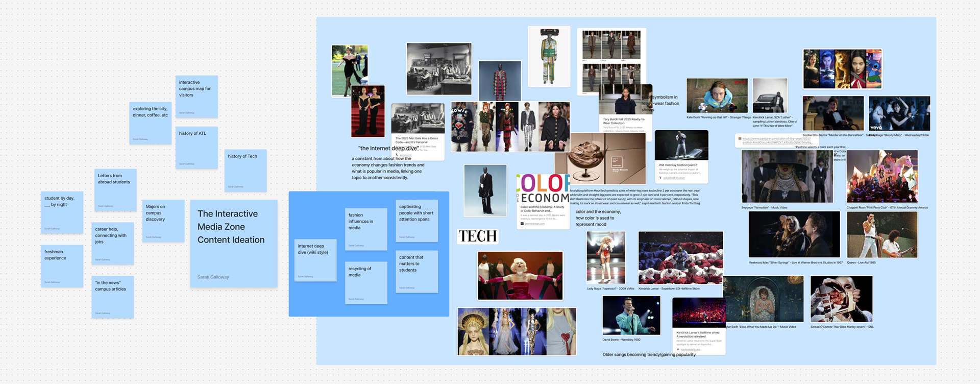980x384 pixels.
Task: Select the Queen Live Aid 1985 image
Action: (882, 234)
